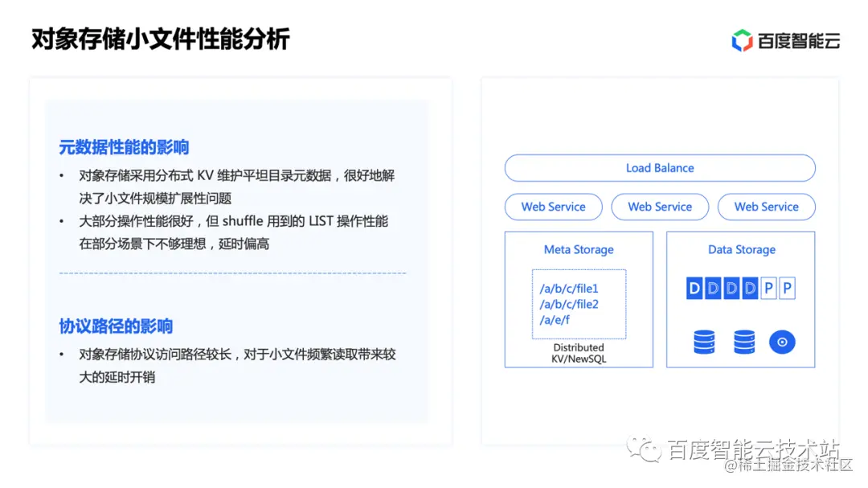
Task: Select the circular disk icon in Data Storage
Action: coord(782,341)
